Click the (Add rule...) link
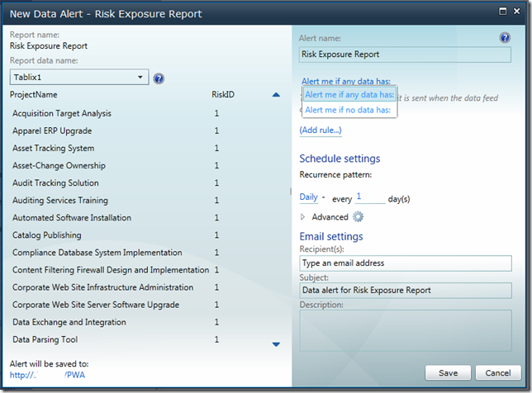This screenshot has height=393, width=532. pyautogui.click(x=320, y=130)
